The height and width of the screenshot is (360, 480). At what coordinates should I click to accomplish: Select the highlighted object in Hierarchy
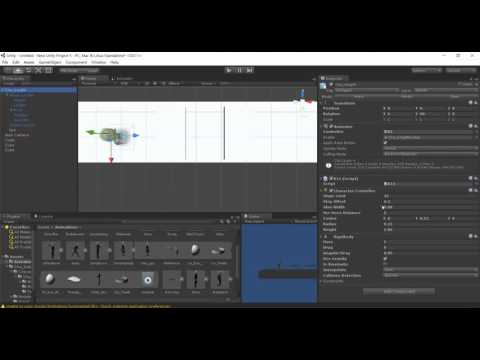[39, 90]
